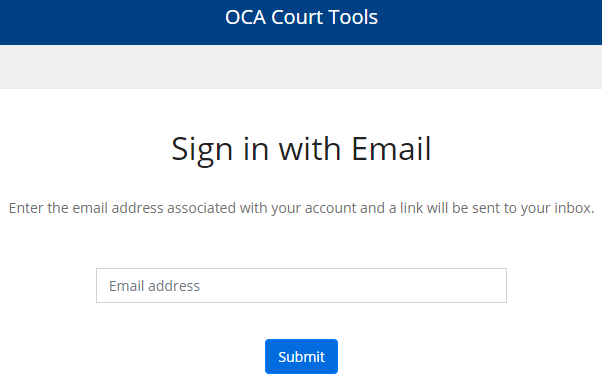602x381 pixels.
Task: Select the Sign in with Email heading
Action: (301, 149)
